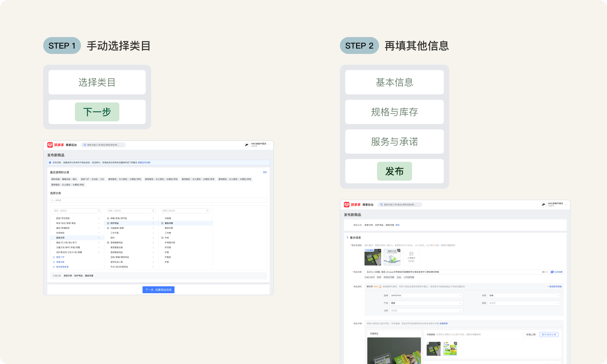This screenshot has height=364, width=607.
Task: Click the 选择类目 card under STEP 1
Action: 97,82
